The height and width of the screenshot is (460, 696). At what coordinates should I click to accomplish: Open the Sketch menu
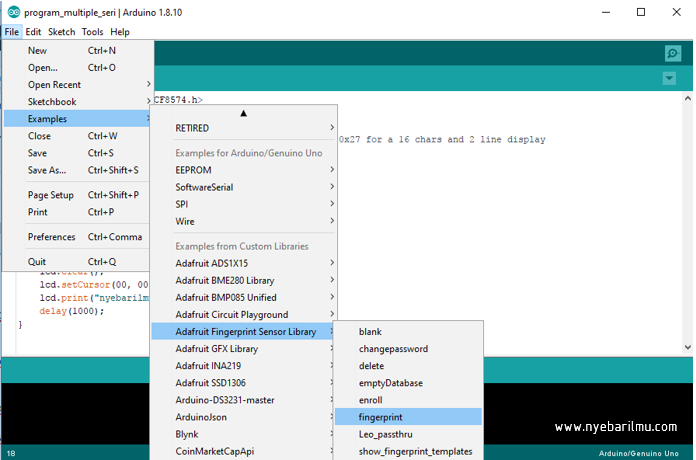(x=62, y=32)
